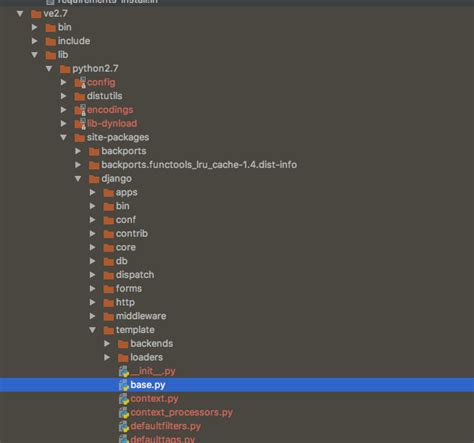474x443 pixels.
Task: Select the context_processors.py file name
Action: click(182, 413)
